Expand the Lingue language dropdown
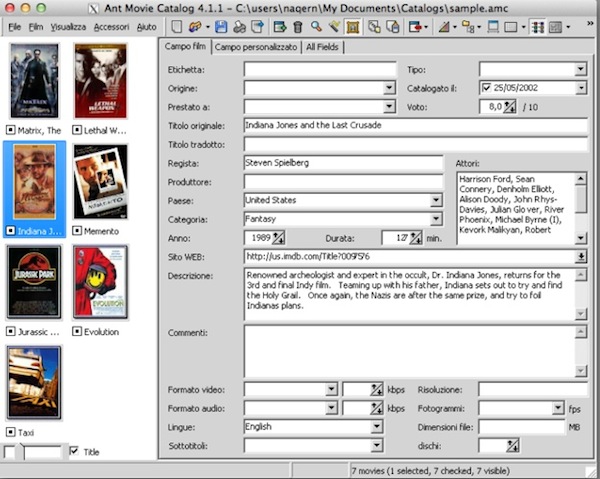The width and height of the screenshot is (600, 479). click(376, 427)
